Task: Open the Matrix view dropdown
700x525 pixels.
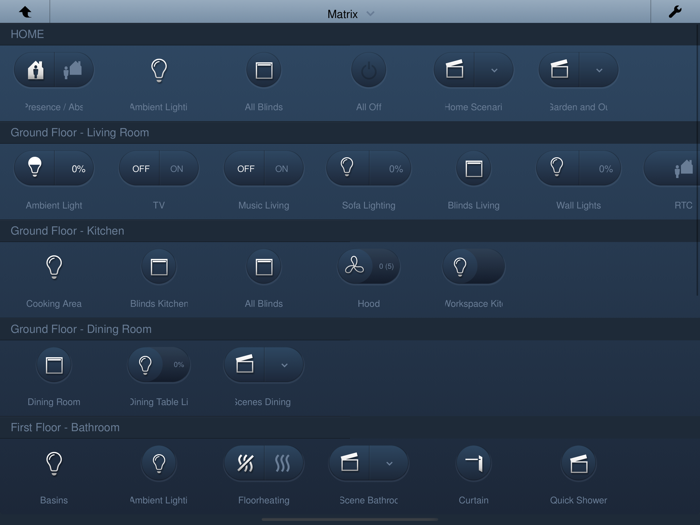Action: 350,14
